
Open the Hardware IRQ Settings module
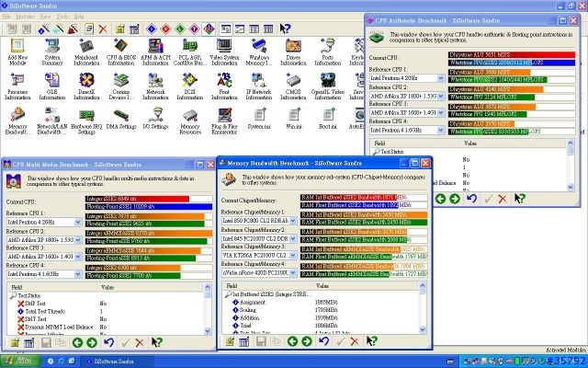pyautogui.click(x=86, y=121)
